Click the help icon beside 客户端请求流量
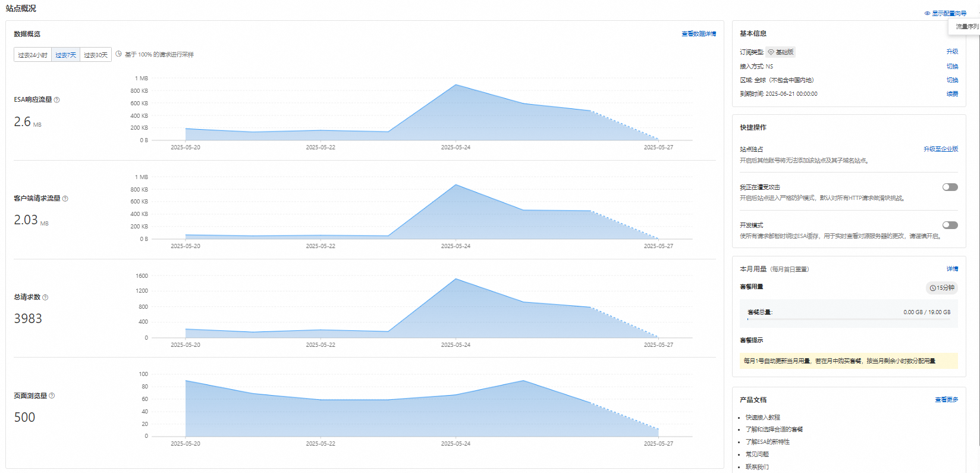 pos(65,199)
